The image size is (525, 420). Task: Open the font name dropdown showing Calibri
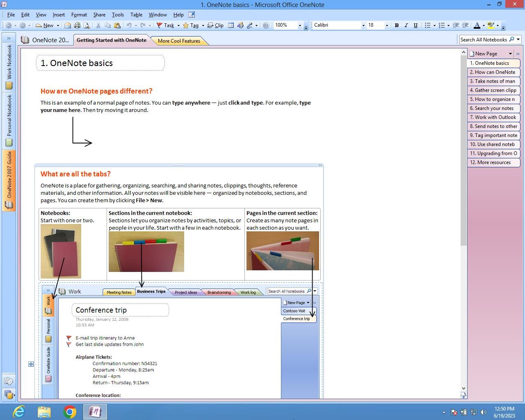pos(363,25)
